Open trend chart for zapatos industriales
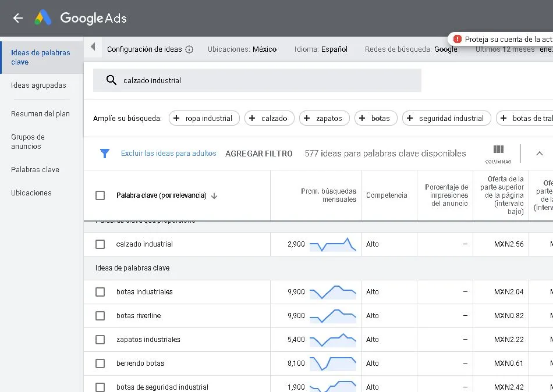Image resolution: width=553 pixels, height=392 pixels. coord(332,340)
